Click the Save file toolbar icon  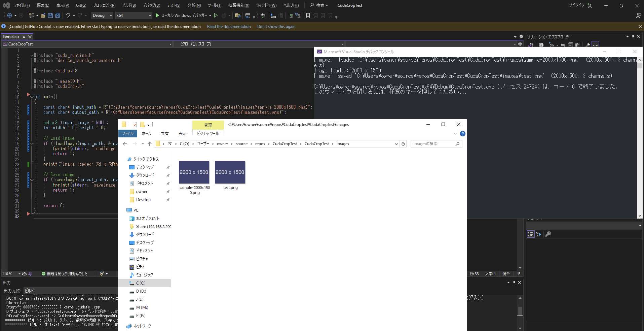pos(50,15)
